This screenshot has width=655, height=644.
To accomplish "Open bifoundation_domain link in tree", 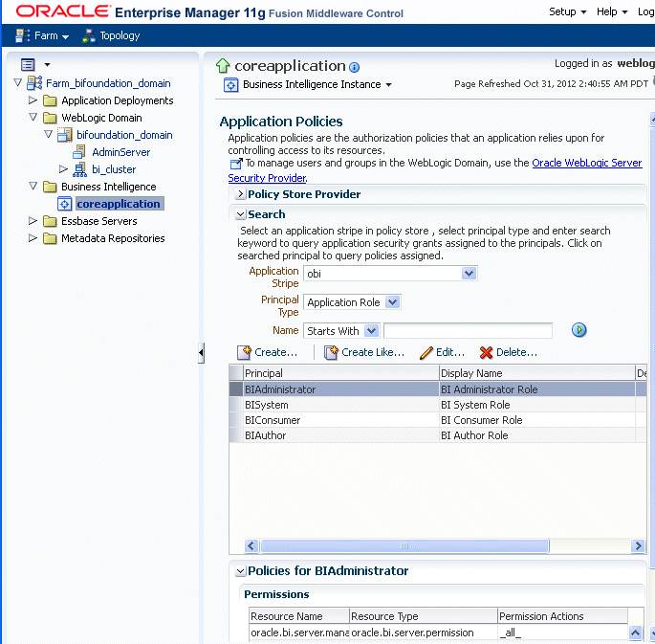I will click(124, 135).
